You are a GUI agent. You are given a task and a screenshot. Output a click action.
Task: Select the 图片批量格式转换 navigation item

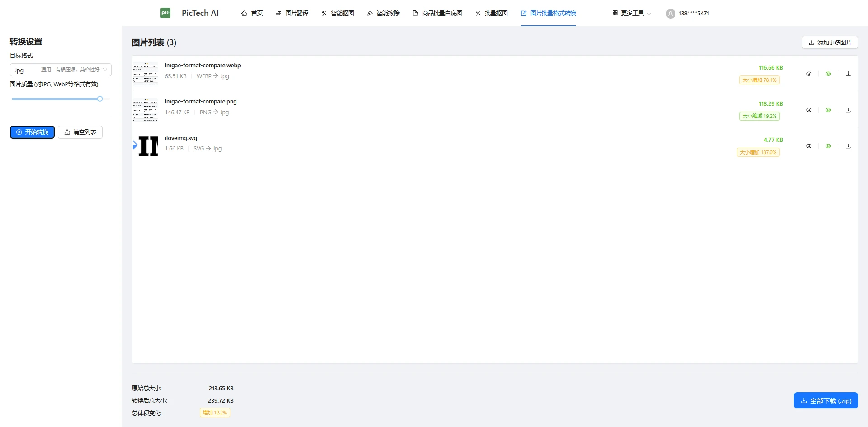tap(548, 14)
